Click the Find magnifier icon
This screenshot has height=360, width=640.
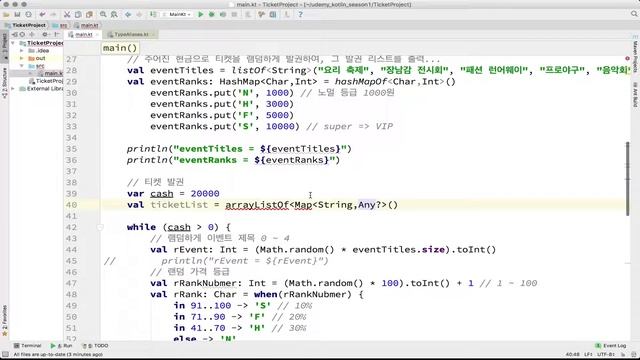(103, 14)
